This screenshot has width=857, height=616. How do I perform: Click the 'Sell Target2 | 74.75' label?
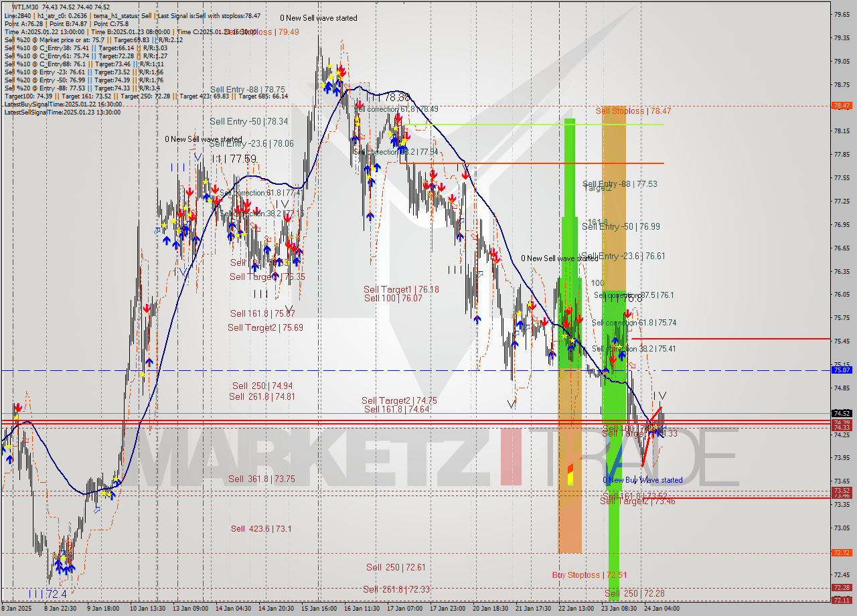click(x=399, y=400)
